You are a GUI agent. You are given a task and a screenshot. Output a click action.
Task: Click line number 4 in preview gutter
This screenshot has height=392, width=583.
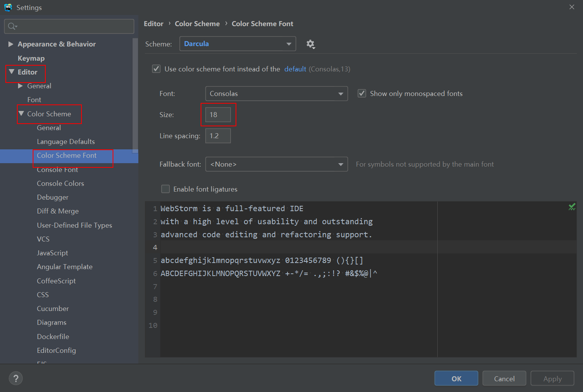[x=155, y=248]
